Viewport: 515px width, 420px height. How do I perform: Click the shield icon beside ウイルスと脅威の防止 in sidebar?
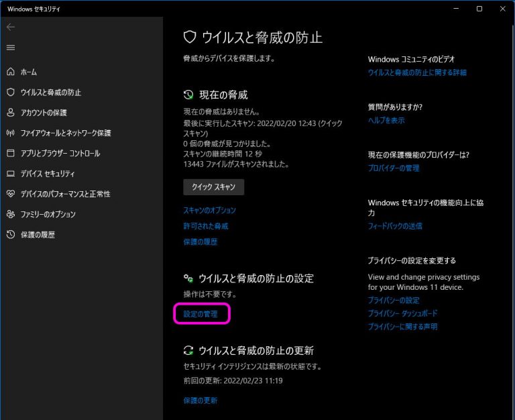pyautogui.click(x=11, y=92)
